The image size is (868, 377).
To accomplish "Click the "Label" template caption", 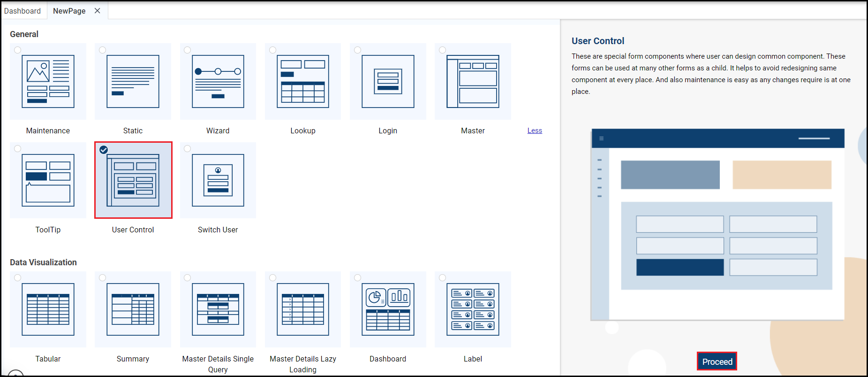I will (x=473, y=359).
